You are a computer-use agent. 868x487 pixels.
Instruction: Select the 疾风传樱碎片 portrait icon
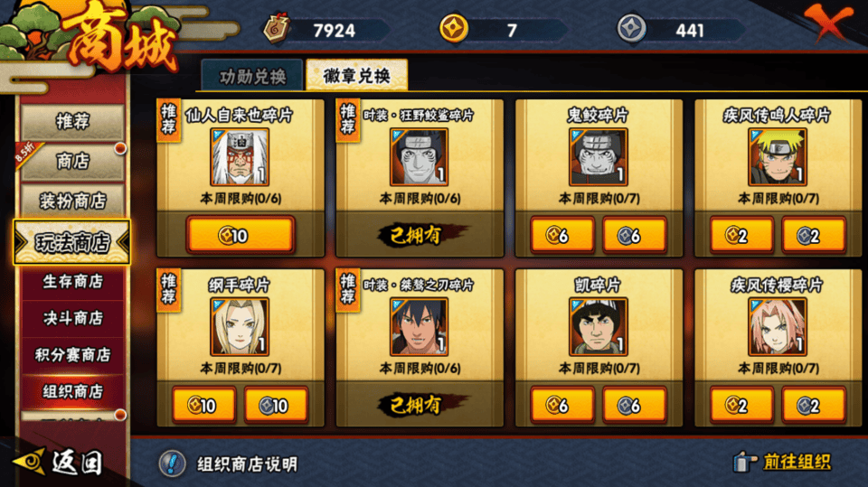coord(778,327)
